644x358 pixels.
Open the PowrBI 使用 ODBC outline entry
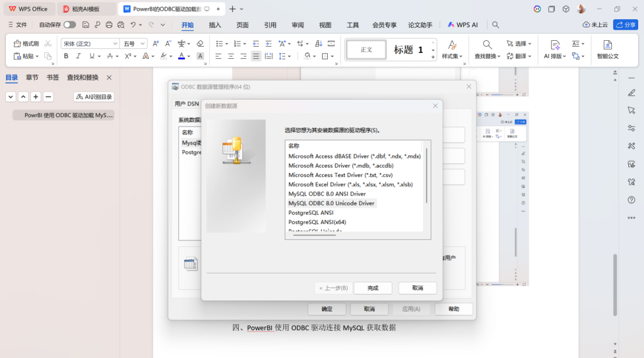[x=63, y=115]
